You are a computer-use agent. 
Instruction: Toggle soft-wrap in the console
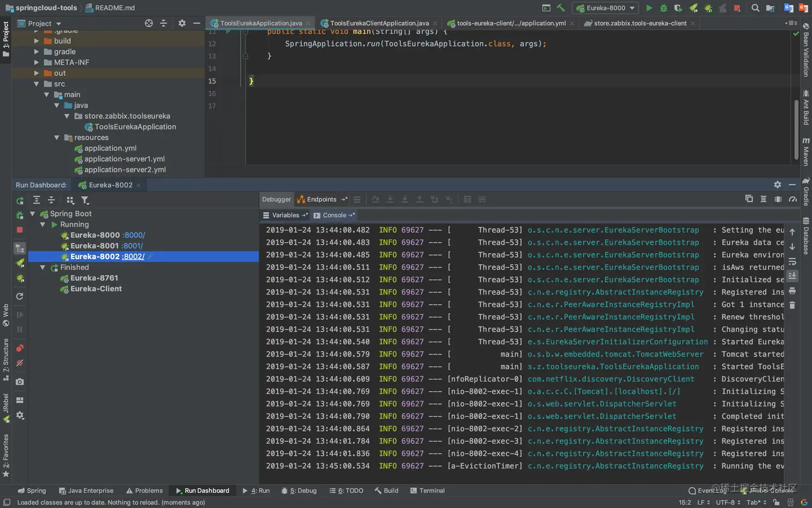pos(792,262)
